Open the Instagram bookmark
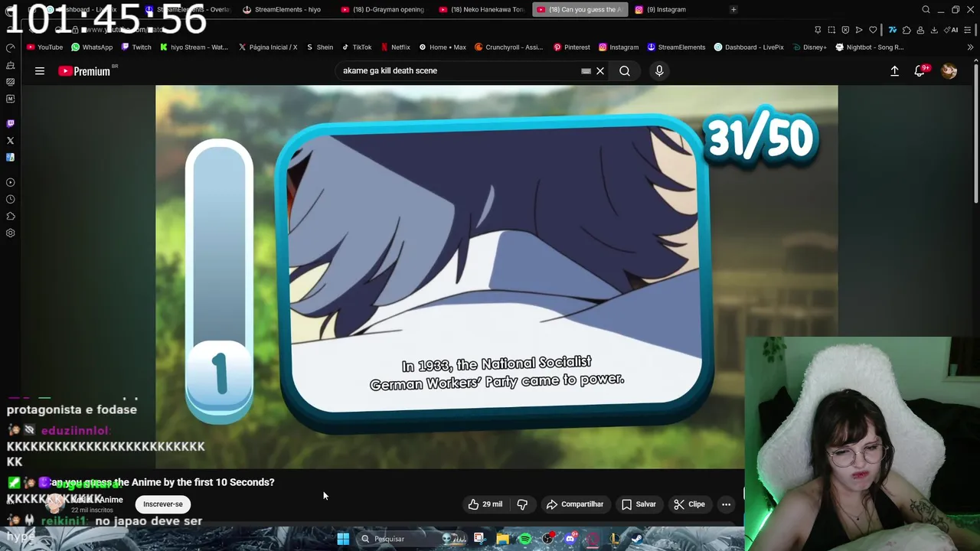Image resolution: width=980 pixels, height=551 pixels. point(619,47)
